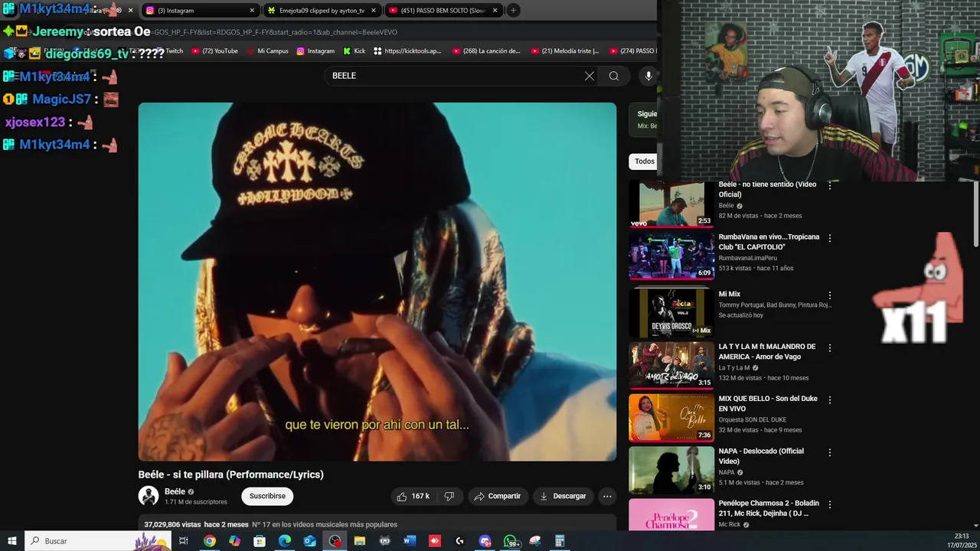The width and height of the screenshot is (980, 551).
Task: Open File Explorer from the taskbar
Action: (x=360, y=541)
